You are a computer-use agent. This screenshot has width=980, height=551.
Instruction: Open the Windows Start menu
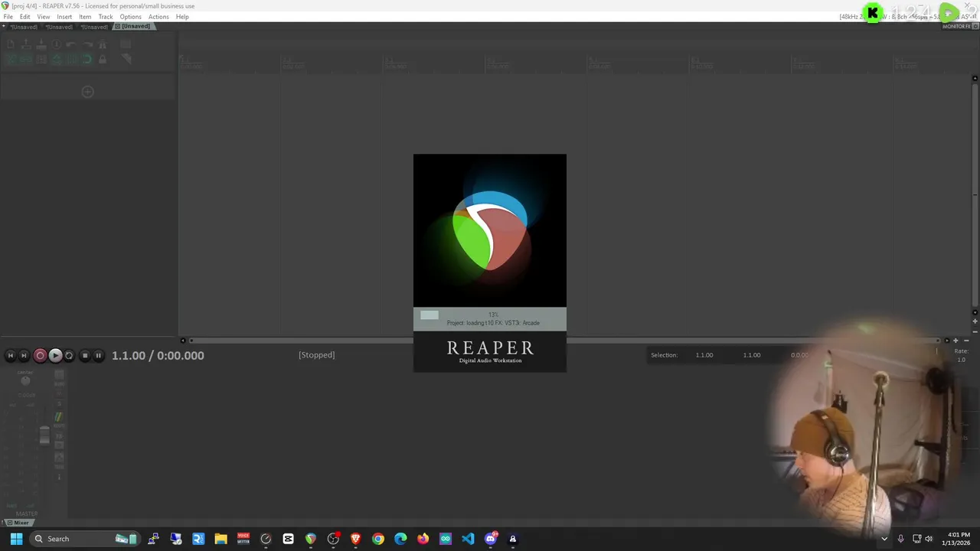(16, 539)
